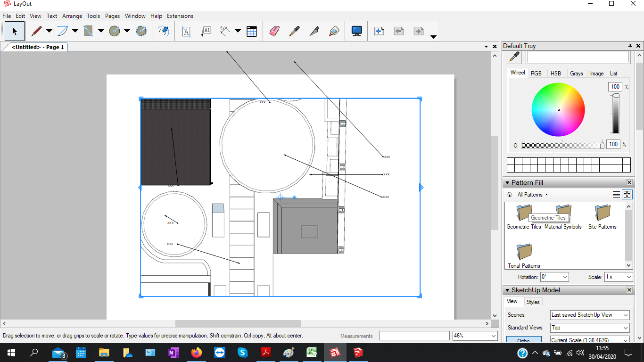Add a new page
Image resolution: width=644 pixels, height=362 pixels.
(x=379, y=31)
